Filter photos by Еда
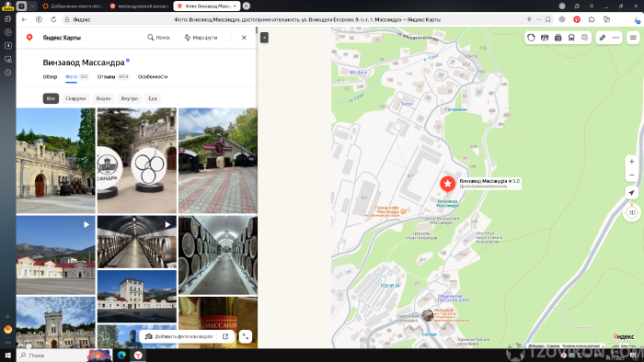 pyautogui.click(x=153, y=98)
